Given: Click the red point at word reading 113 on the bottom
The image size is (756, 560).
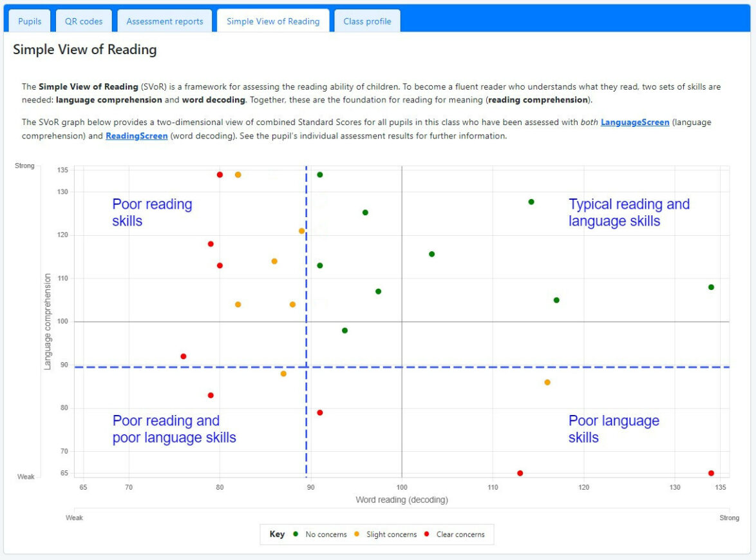Looking at the screenshot, I should click(520, 473).
